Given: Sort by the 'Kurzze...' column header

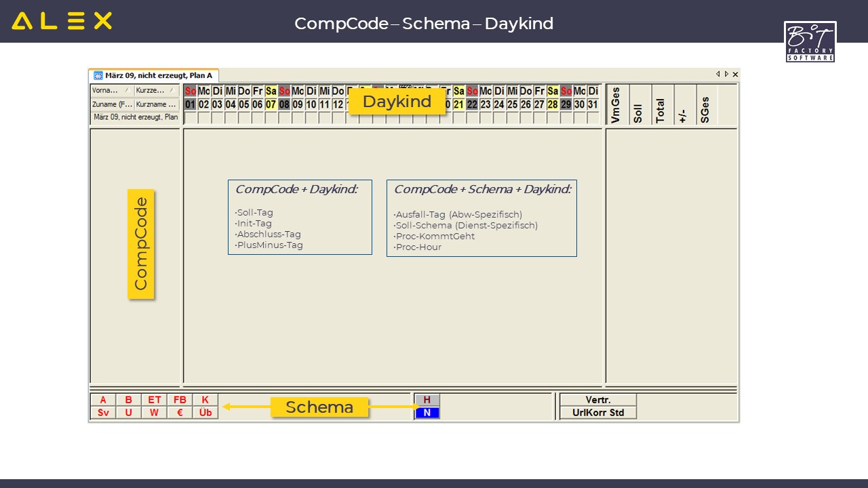Looking at the screenshot, I should (156, 90).
